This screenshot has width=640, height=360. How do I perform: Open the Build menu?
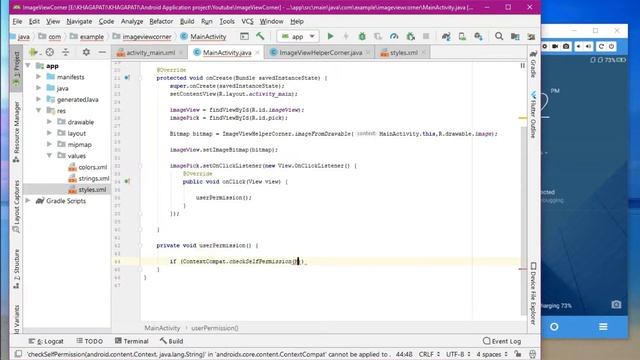point(187,21)
